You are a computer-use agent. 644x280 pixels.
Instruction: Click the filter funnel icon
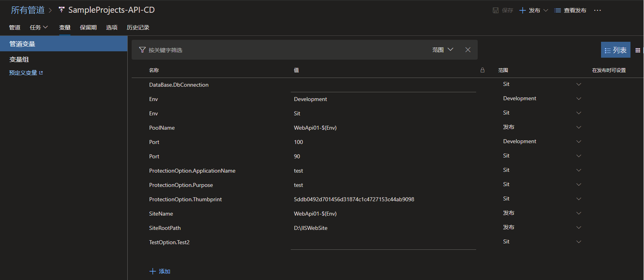[x=142, y=50]
